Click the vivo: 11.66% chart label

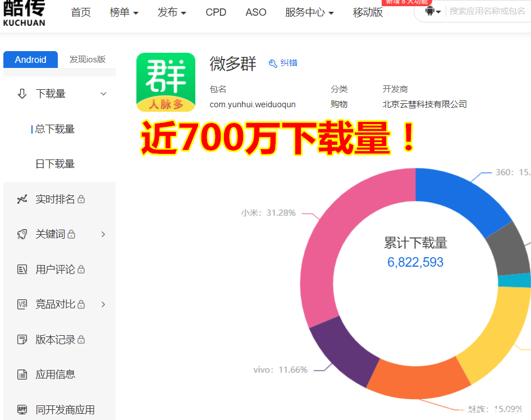[x=281, y=369]
